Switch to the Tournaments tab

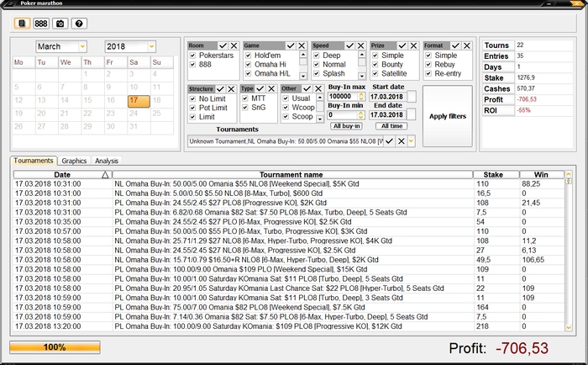(34, 161)
